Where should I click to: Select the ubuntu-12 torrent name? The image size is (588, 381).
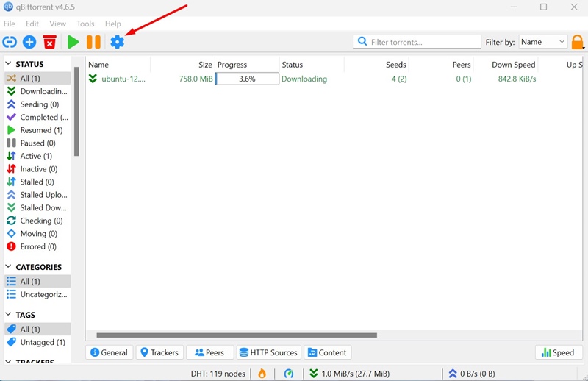point(123,79)
